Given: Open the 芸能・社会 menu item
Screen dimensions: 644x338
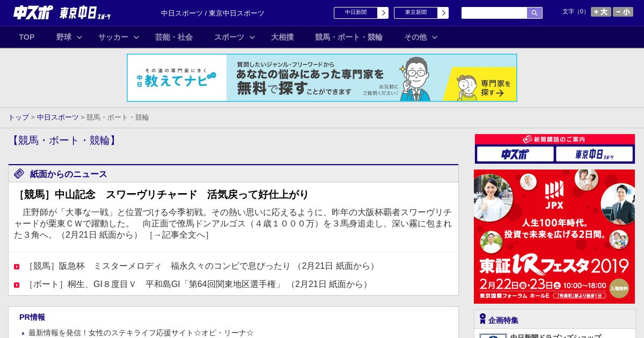Looking at the screenshot, I should 174,37.
